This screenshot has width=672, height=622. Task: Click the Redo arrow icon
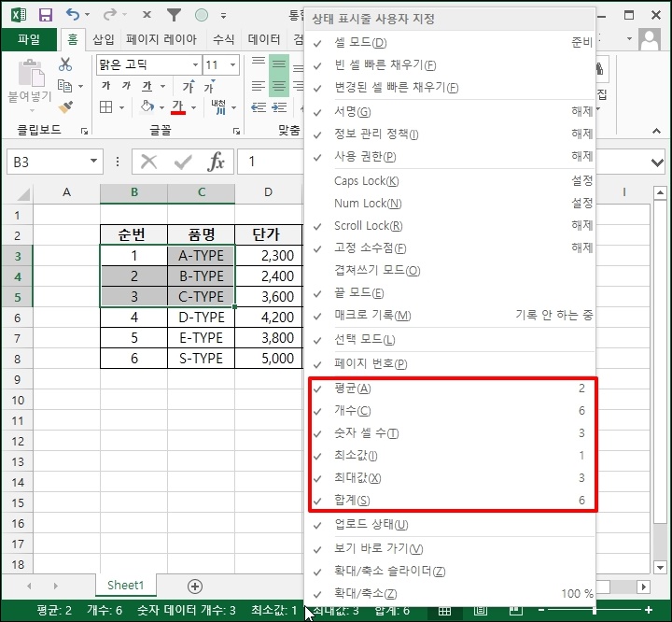[x=110, y=15]
